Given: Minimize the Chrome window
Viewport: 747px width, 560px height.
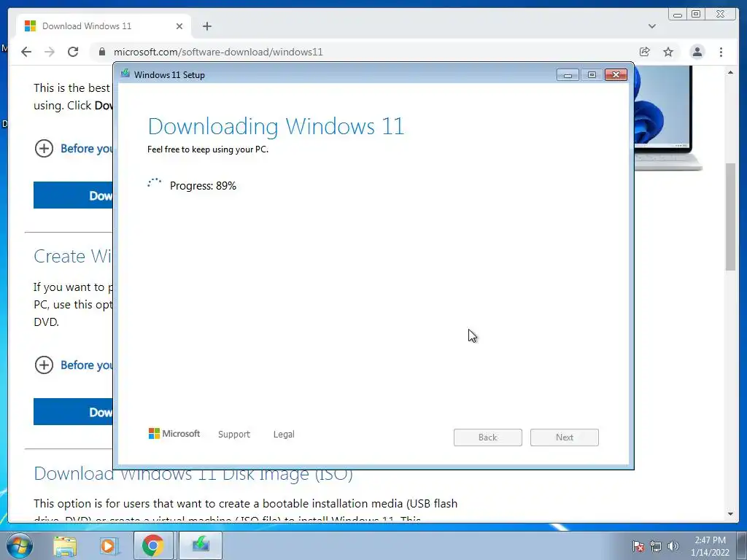Looking at the screenshot, I should click(678, 15).
